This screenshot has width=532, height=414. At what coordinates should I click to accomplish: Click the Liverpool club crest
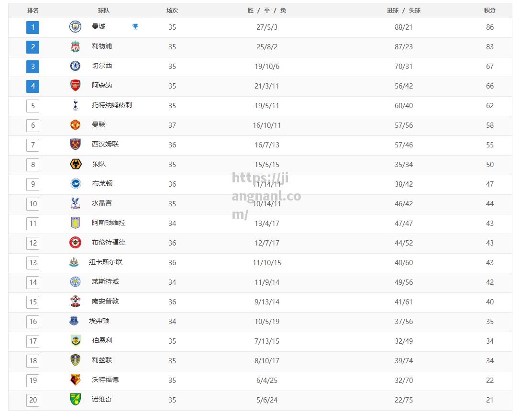click(x=75, y=46)
